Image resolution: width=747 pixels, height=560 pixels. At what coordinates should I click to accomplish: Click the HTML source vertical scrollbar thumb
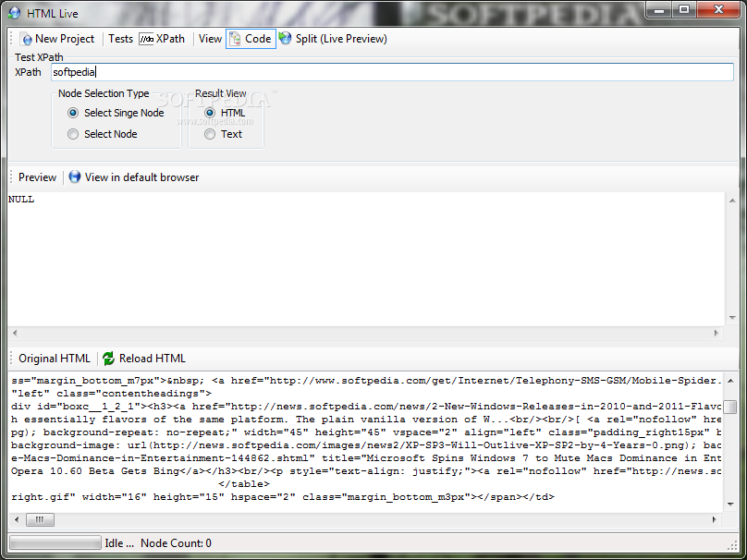point(729,407)
